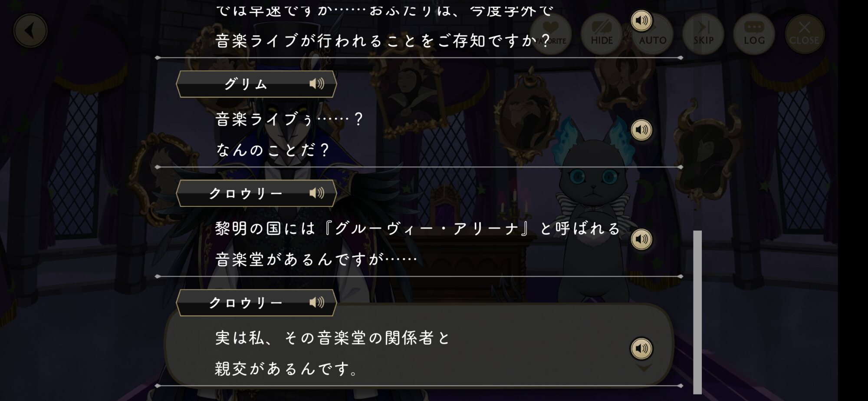Click the 実は私 dialogue box
The width and height of the screenshot is (868, 401).
point(419,345)
